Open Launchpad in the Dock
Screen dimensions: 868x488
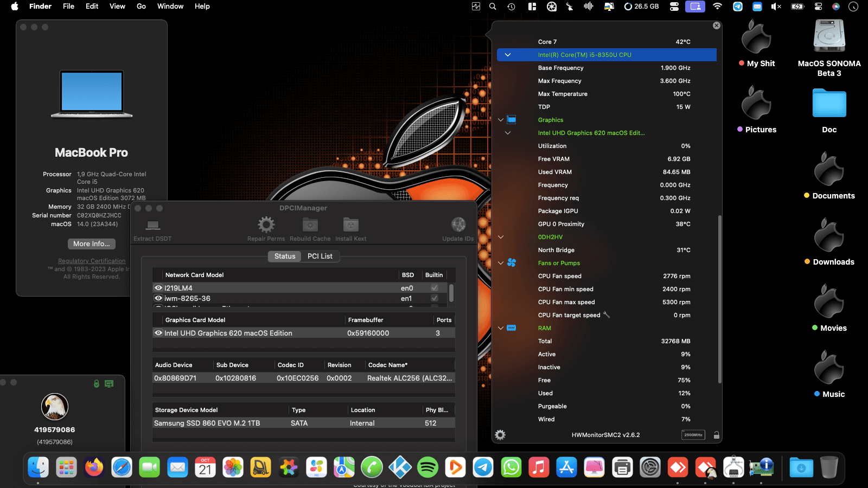pyautogui.click(x=66, y=467)
